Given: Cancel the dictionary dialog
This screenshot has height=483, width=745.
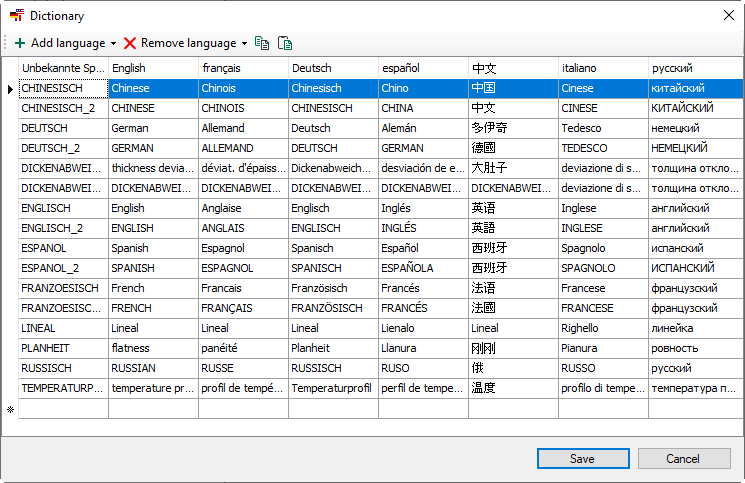Looking at the screenshot, I should click(683, 459).
